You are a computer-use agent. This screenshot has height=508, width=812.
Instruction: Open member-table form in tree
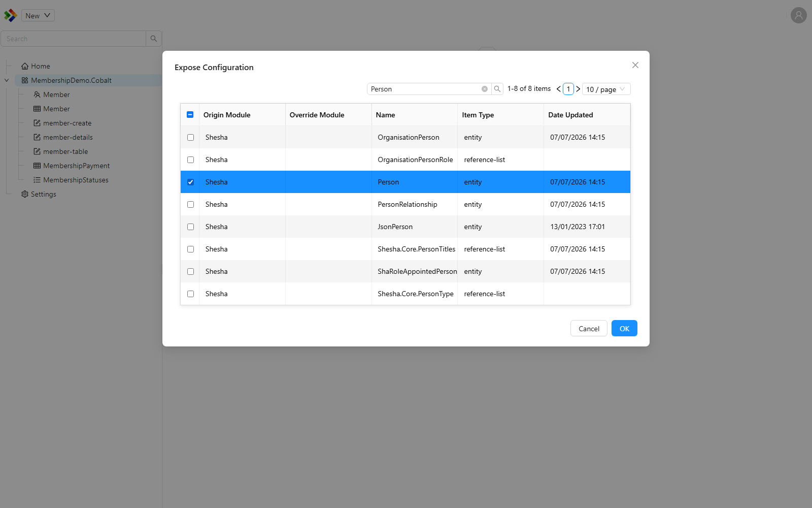65,151
